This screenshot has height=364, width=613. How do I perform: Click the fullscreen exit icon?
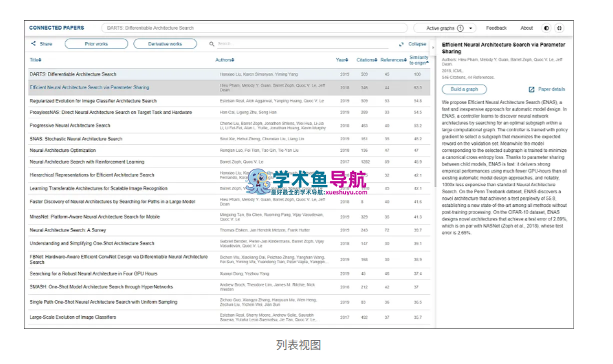pos(559,28)
